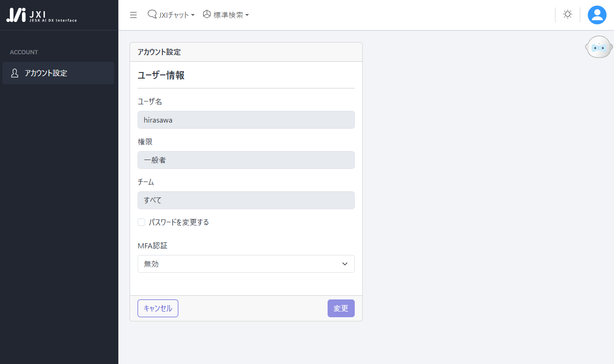Click the ACCOUNT section label in sidebar

tap(24, 52)
